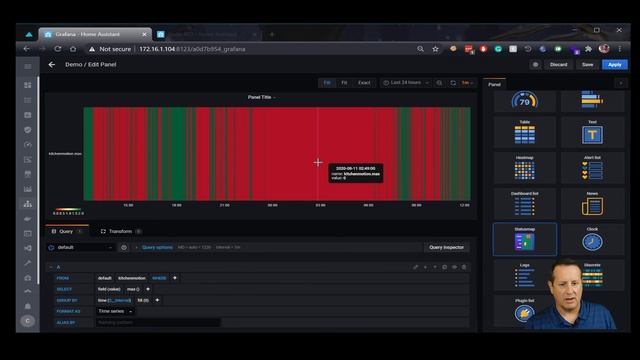
Task: Choose the Statusmap visualization
Action: [x=524, y=239]
